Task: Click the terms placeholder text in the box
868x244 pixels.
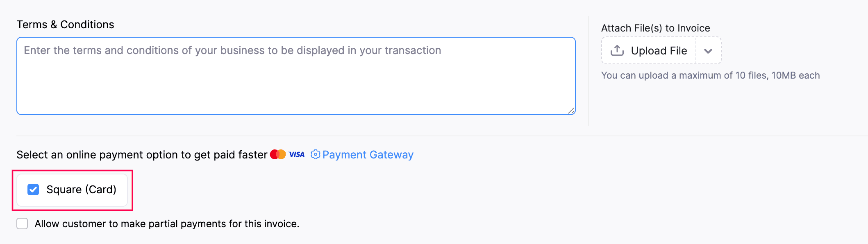Action: point(232,50)
